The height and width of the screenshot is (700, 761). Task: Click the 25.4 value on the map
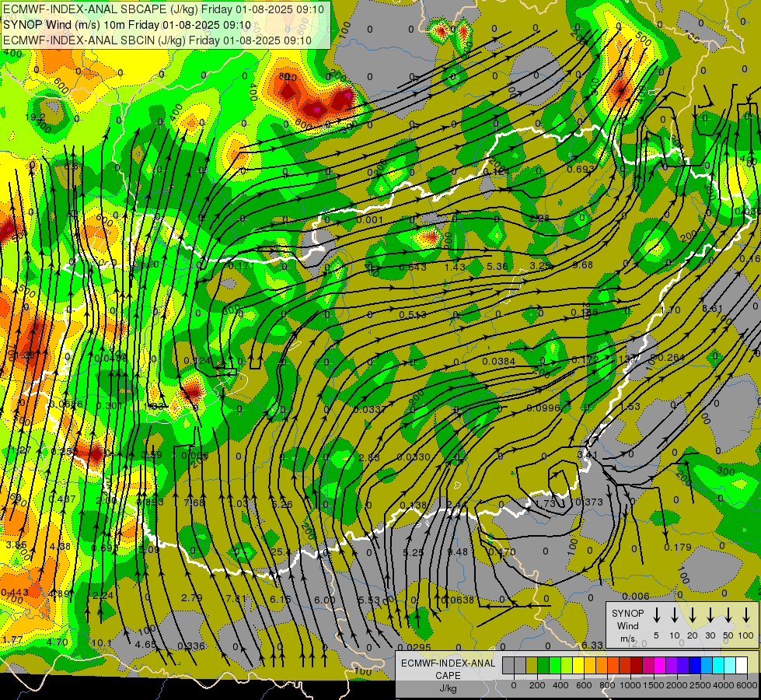coord(281,552)
